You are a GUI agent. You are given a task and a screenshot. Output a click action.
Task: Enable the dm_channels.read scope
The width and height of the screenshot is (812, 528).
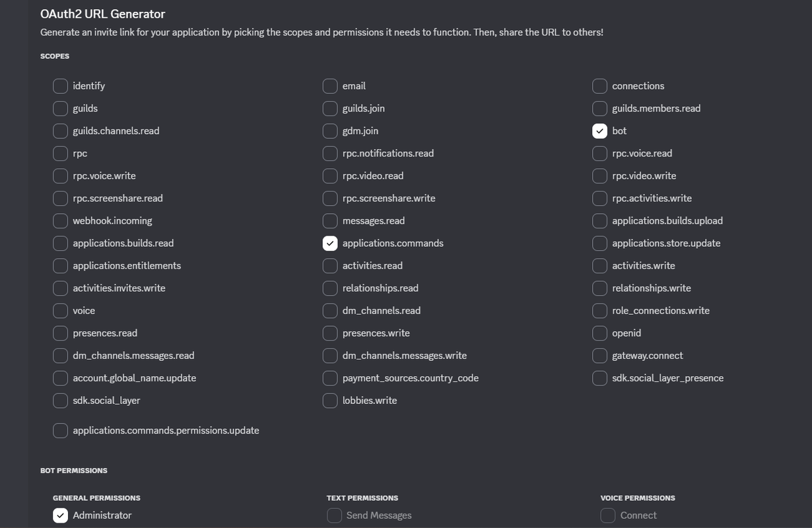(330, 310)
